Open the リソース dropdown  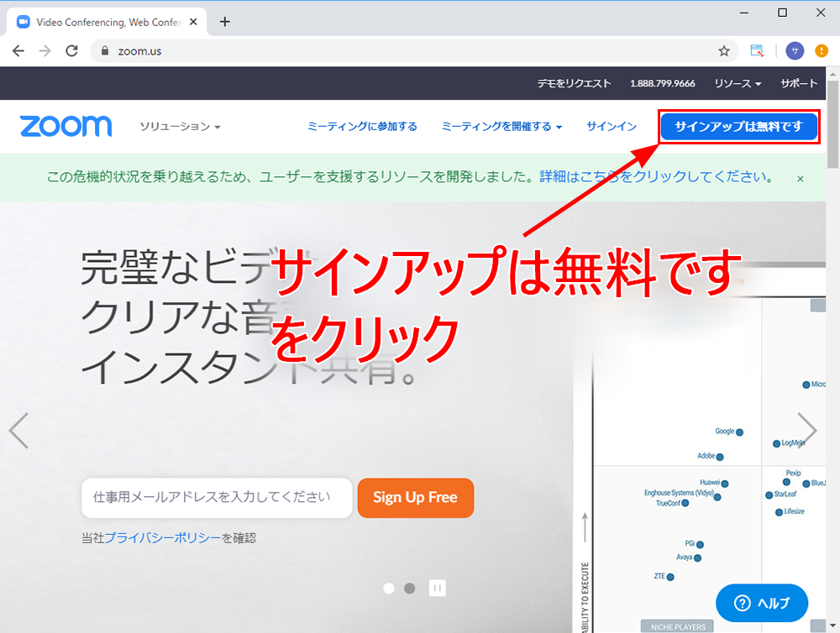click(738, 84)
